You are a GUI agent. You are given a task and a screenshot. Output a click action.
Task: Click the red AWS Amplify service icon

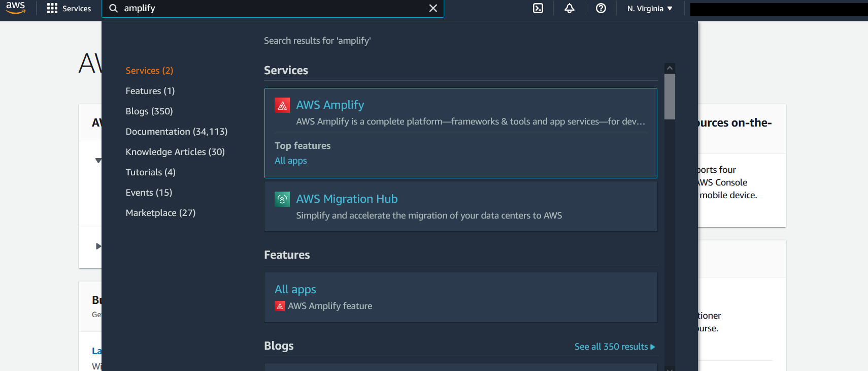click(x=282, y=105)
